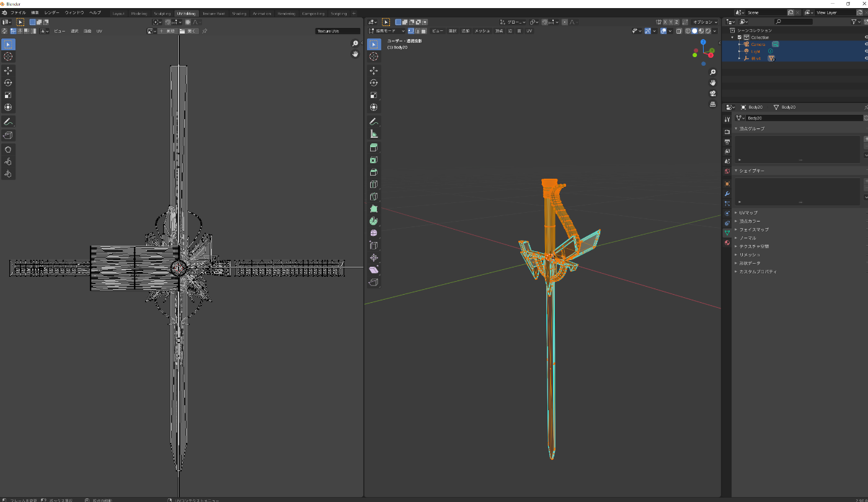Click the camera view icon in viewport
Viewport: 868px width, 502px height.
pyautogui.click(x=713, y=93)
